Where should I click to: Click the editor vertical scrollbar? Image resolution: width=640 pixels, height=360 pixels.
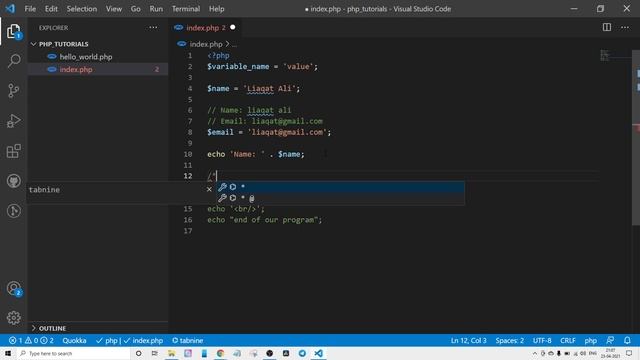pyautogui.click(x=636, y=137)
